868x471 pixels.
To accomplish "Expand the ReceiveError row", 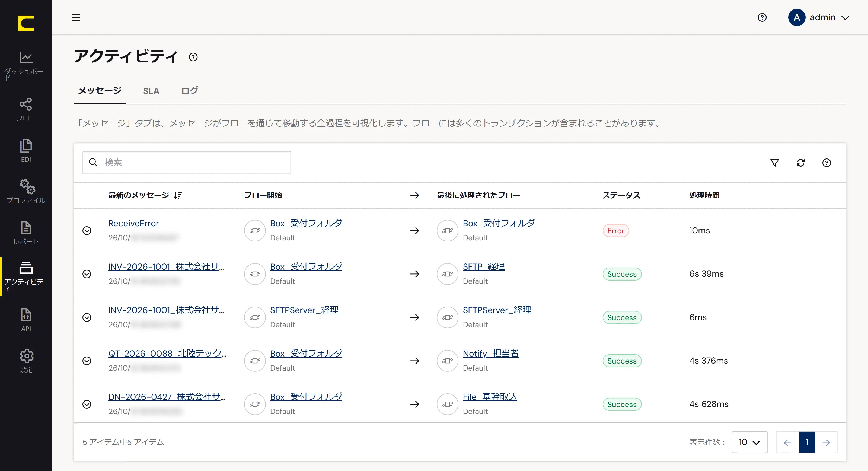I will coord(87,231).
